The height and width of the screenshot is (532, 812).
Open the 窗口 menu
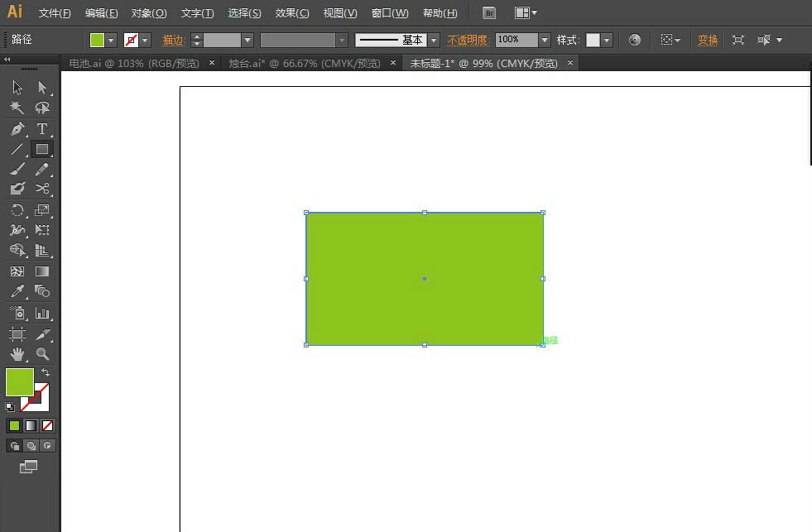387,12
